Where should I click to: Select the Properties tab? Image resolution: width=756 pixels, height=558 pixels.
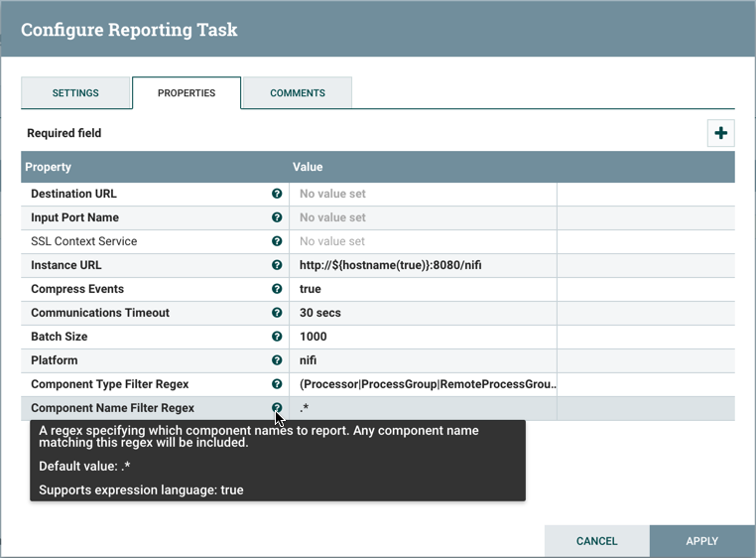(187, 93)
